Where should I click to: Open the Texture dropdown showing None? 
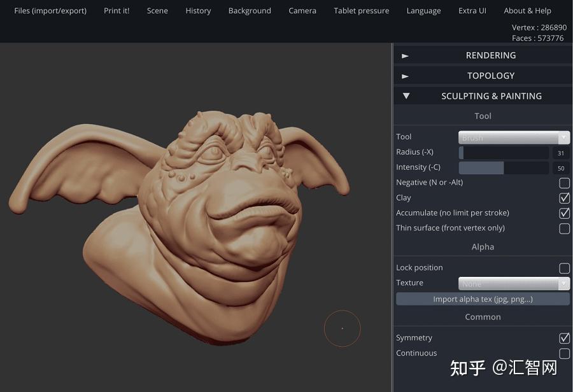point(514,283)
